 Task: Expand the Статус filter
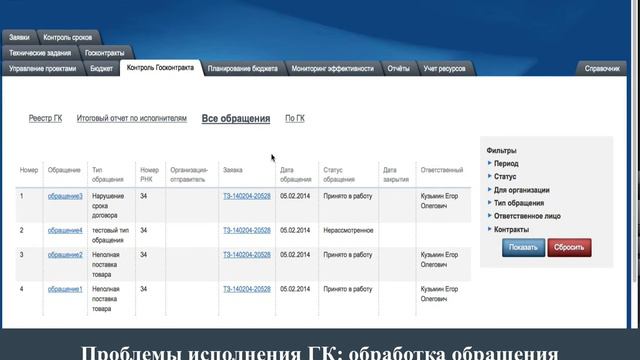(505, 176)
